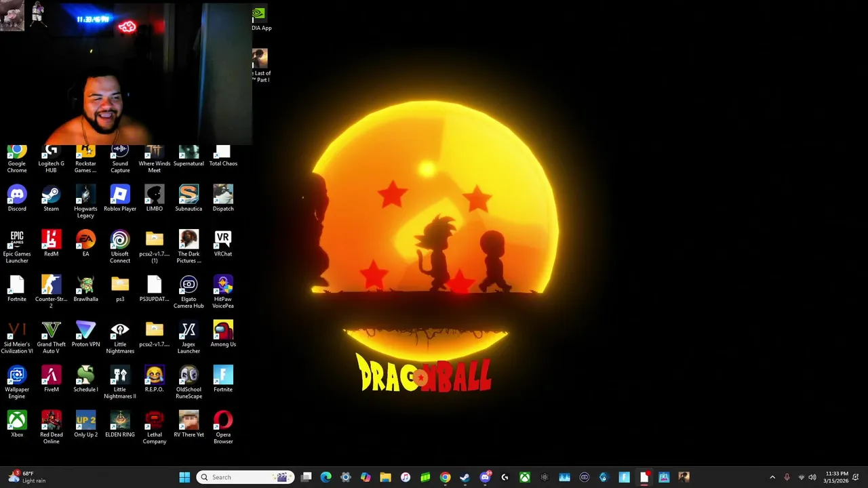The height and width of the screenshot is (488, 868).
Task: Open the weather widget showing 68°F
Action: [x=27, y=477]
